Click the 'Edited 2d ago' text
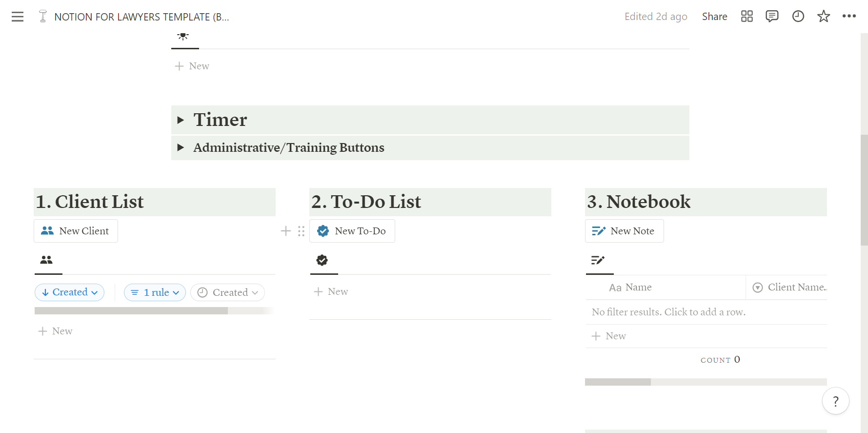This screenshot has height=433, width=868. click(x=656, y=17)
